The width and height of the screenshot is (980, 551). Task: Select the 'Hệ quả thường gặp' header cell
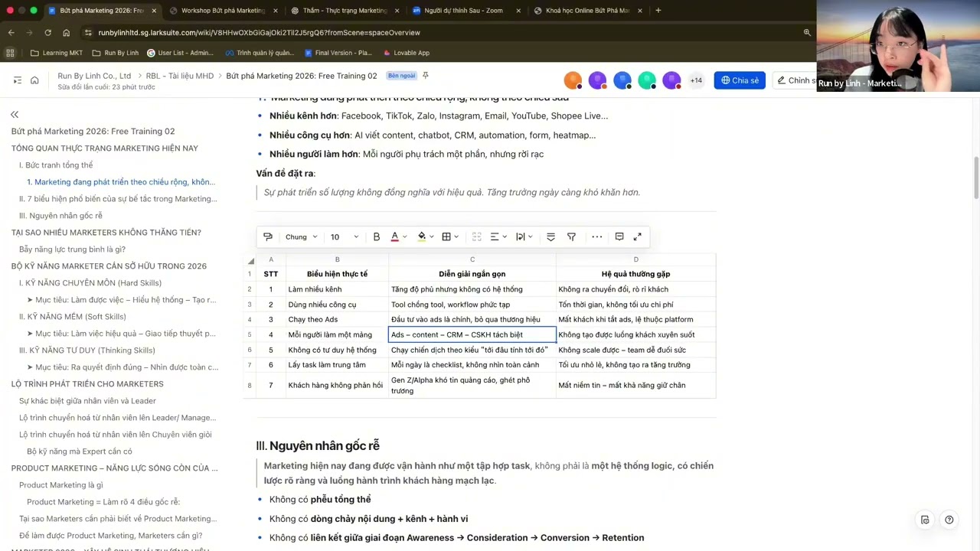click(635, 274)
